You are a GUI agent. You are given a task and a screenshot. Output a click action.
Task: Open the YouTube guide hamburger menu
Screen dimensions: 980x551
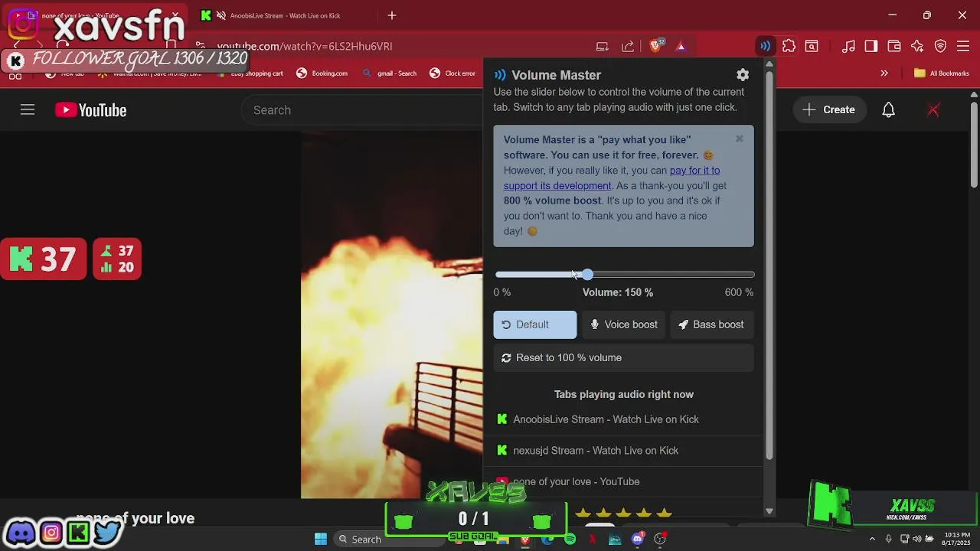point(28,110)
